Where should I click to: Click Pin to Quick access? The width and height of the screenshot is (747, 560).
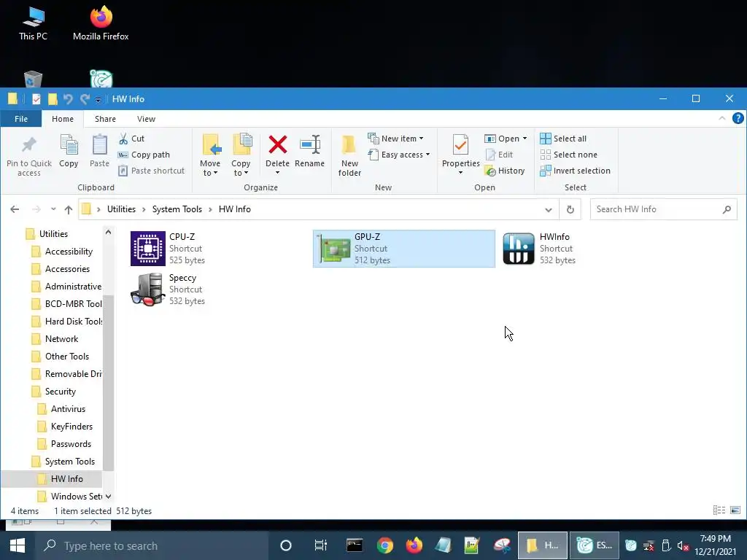pos(29,155)
